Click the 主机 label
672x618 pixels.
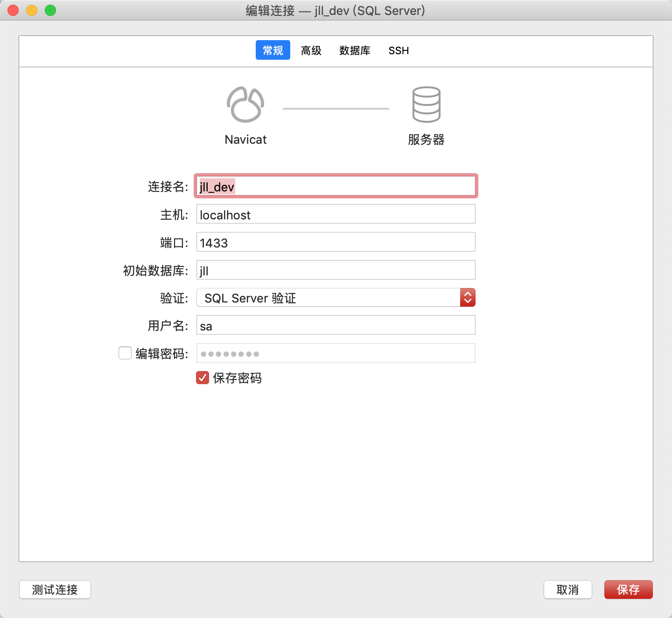coord(174,215)
